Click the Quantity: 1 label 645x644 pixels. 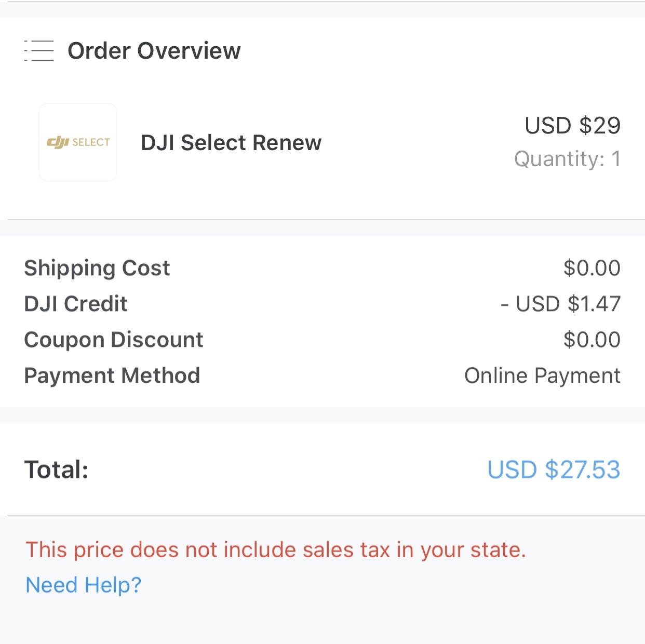coord(568,159)
